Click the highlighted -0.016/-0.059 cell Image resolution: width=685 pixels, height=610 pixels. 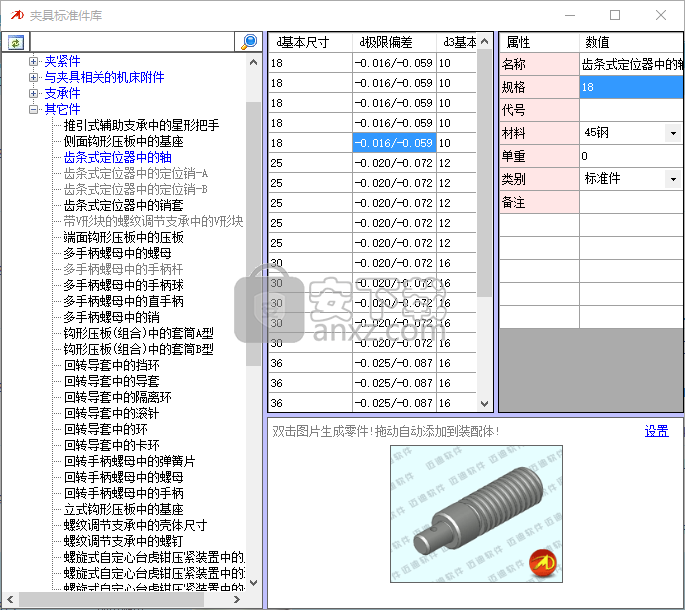click(394, 143)
